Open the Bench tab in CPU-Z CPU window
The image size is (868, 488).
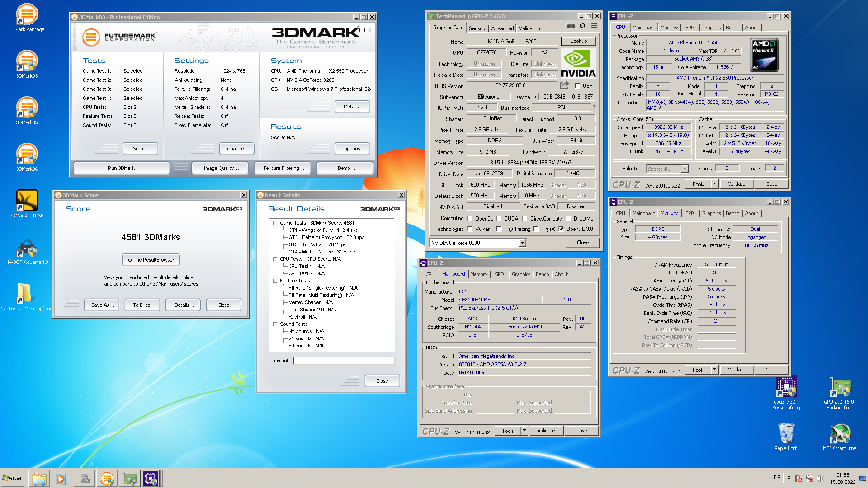(732, 28)
